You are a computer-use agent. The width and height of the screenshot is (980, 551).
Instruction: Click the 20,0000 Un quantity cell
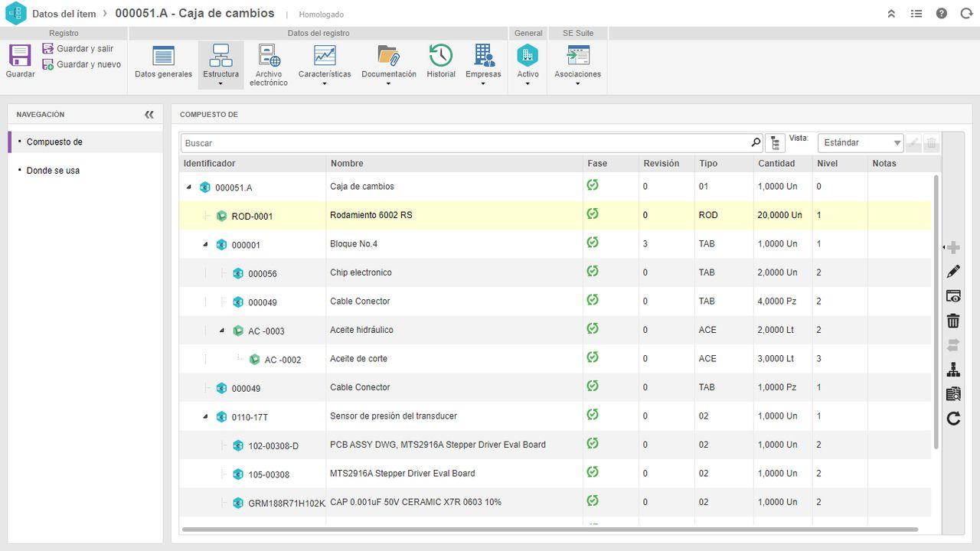782,216
